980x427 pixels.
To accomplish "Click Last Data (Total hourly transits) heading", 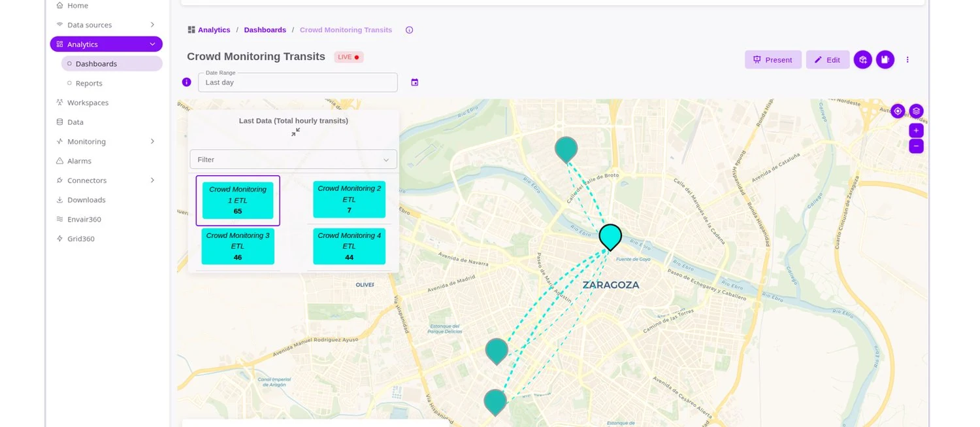I will coord(293,121).
